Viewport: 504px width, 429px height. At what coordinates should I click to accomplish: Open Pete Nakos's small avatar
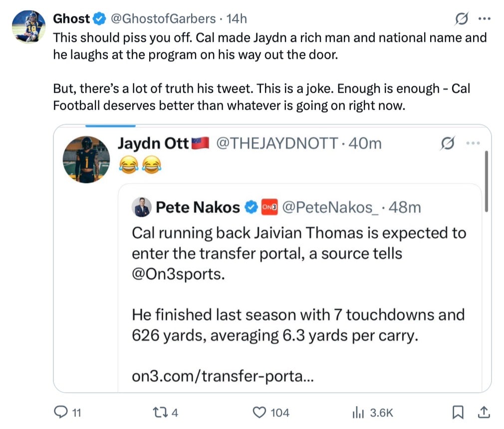(141, 208)
